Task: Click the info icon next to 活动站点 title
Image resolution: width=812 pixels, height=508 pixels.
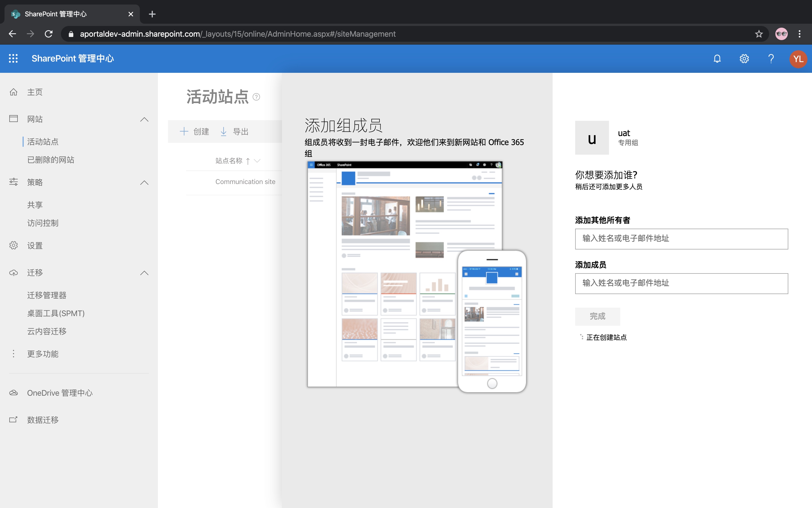Action: click(256, 97)
